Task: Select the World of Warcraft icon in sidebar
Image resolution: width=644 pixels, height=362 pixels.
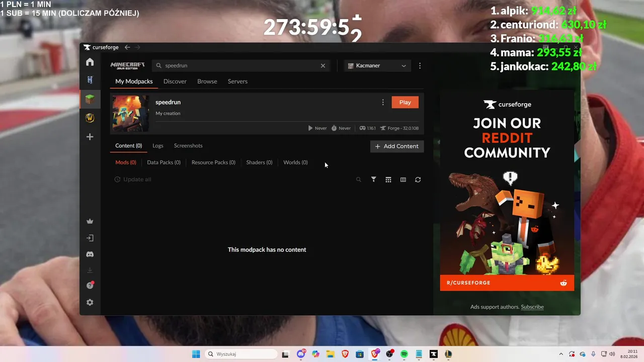Action: coord(90,118)
